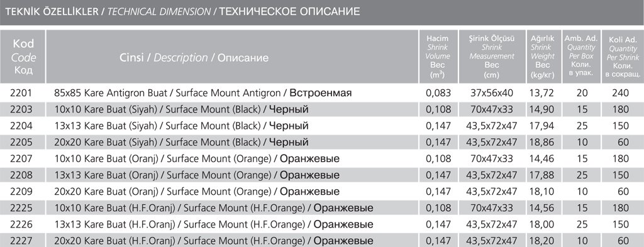Select product code 2203

coord(21,109)
